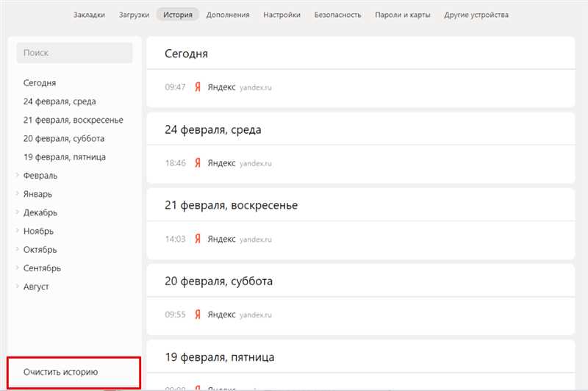This screenshot has height=391, width=588.
Task: Click yandex.ru address in 09:55 row
Action: tap(255, 315)
